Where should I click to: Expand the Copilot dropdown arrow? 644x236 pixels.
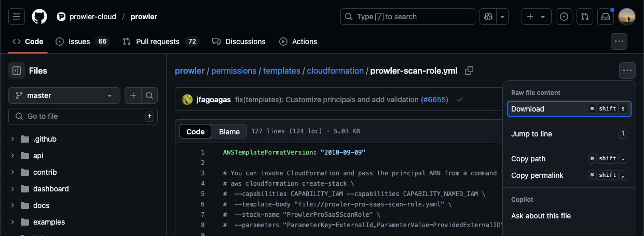(x=502, y=17)
